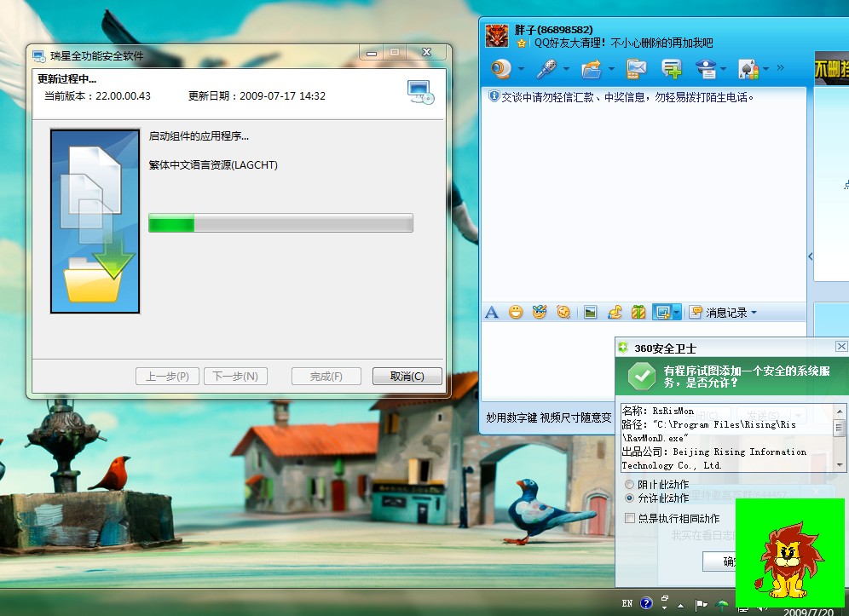Click the disabled 上一步(P) button
This screenshot has height=616, width=849.
point(167,377)
